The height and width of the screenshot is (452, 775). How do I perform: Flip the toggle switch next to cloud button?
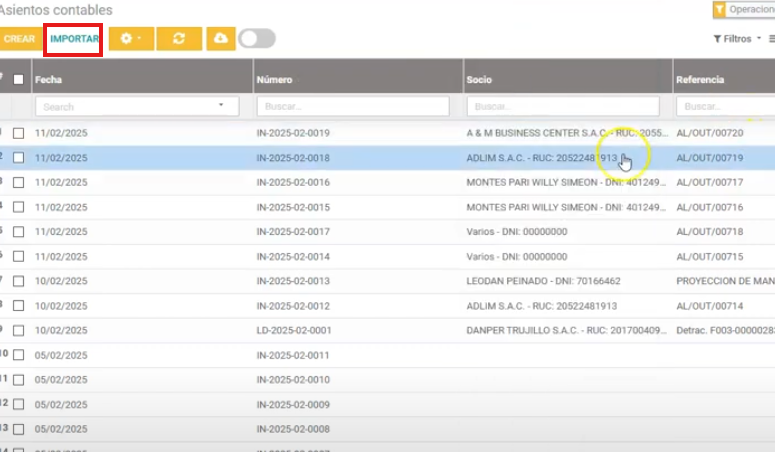256,38
